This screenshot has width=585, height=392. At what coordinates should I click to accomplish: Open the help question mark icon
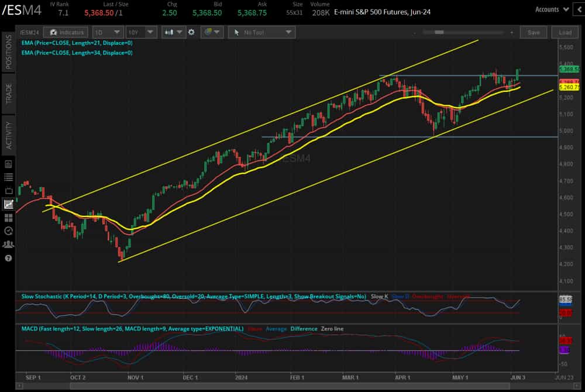coord(8,258)
